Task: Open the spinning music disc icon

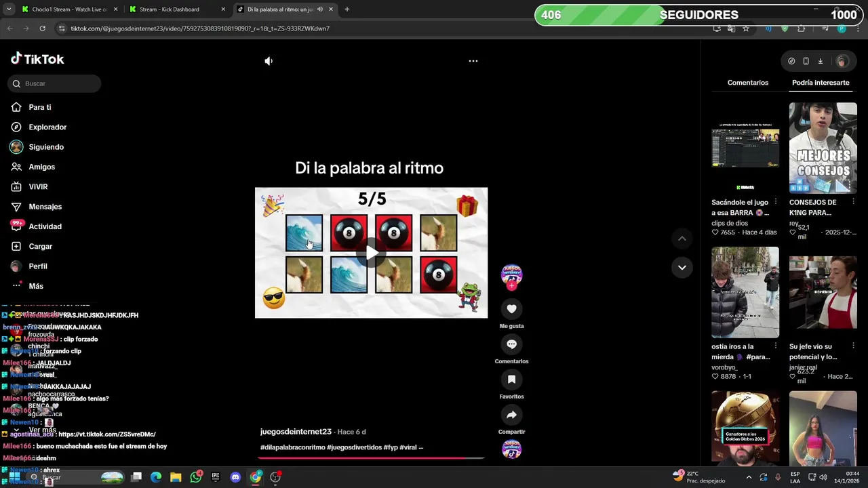Action: 511,449
